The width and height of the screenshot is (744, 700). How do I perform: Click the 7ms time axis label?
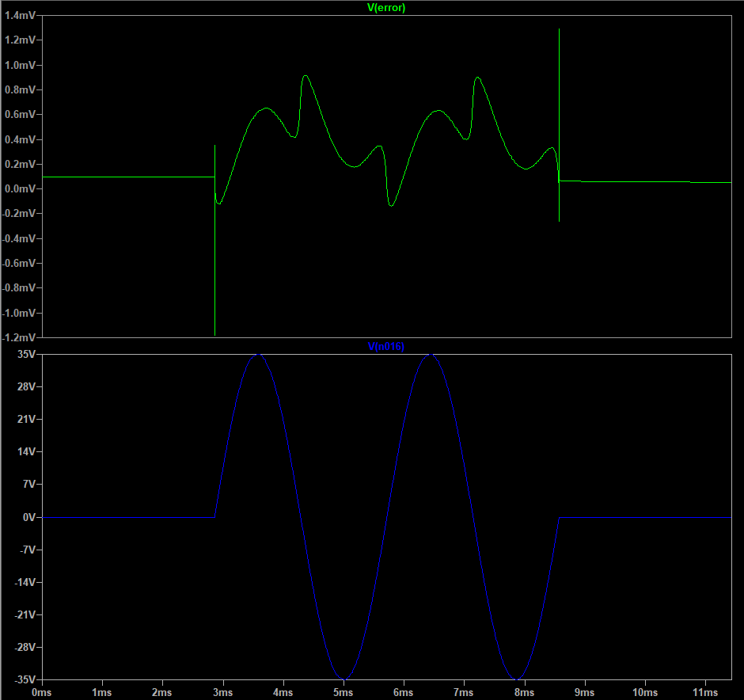click(464, 693)
